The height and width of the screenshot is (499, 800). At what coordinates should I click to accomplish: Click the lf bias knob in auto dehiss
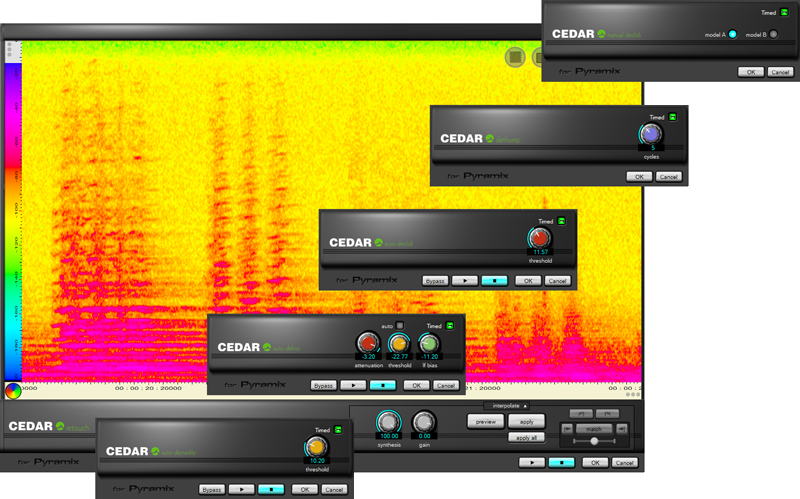(x=429, y=343)
